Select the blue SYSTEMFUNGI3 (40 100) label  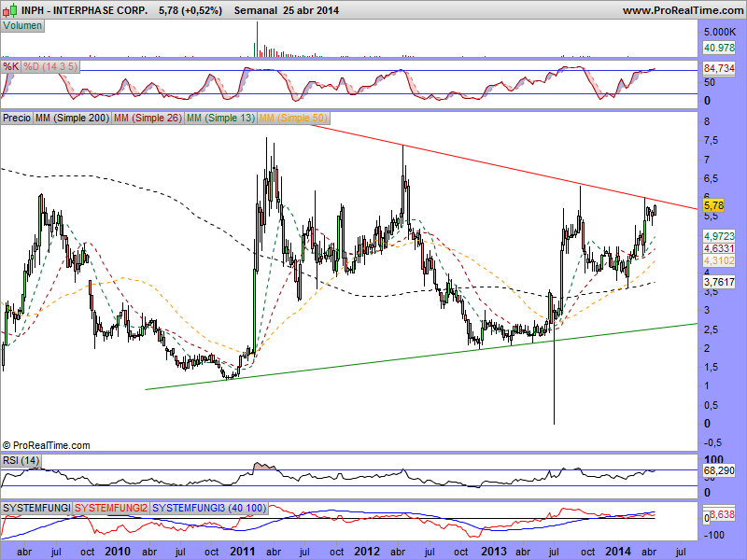[x=209, y=508]
